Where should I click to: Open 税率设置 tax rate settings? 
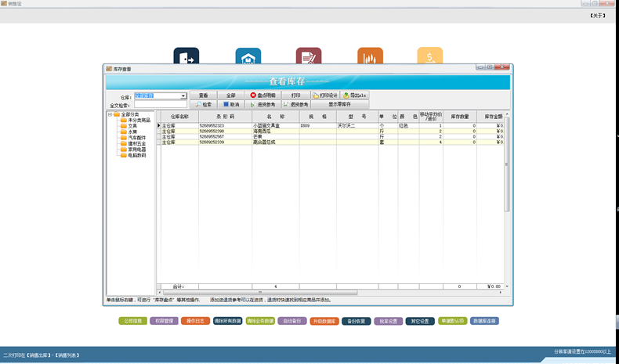[x=389, y=321]
